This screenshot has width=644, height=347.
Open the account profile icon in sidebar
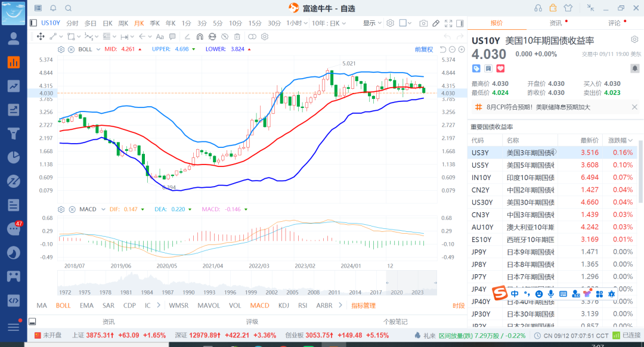[x=14, y=39]
